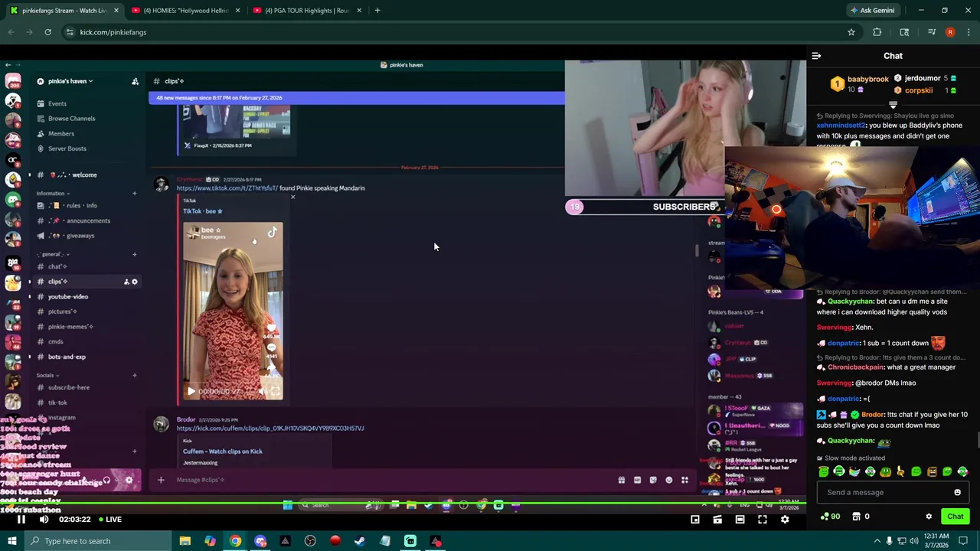Bookmark this page with star icon

click(851, 32)
